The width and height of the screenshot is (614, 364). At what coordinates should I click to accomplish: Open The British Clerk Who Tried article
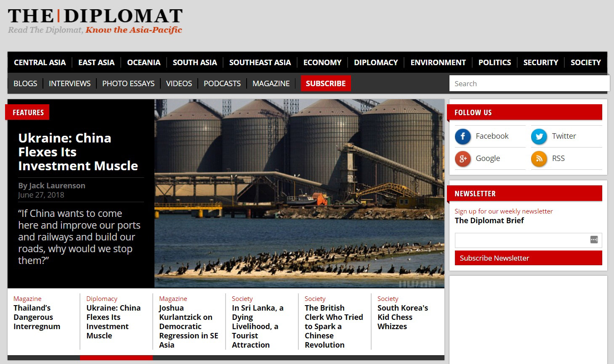pos(334,326)
